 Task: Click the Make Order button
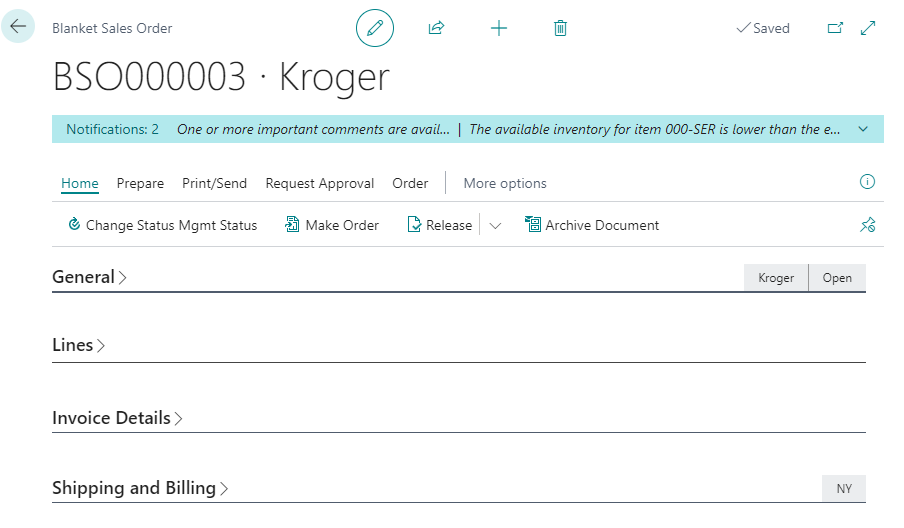click(332, 225)
